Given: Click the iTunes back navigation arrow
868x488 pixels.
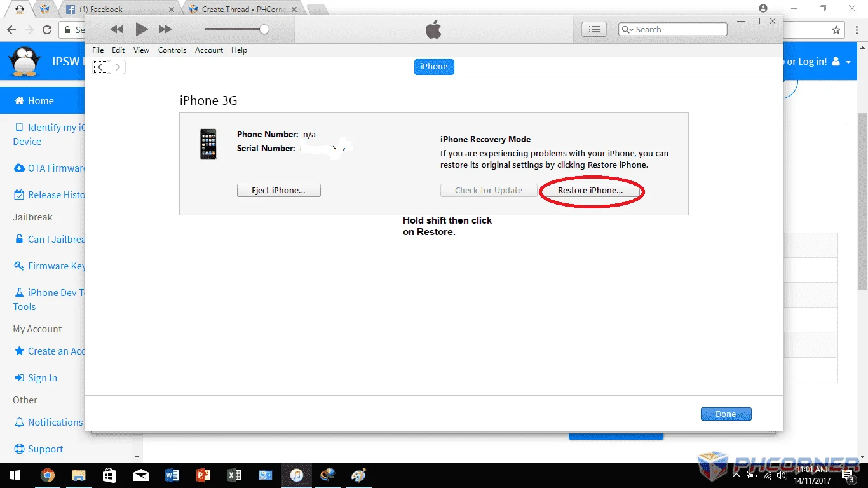Looking at the screenshot, I should pos(100,67).
